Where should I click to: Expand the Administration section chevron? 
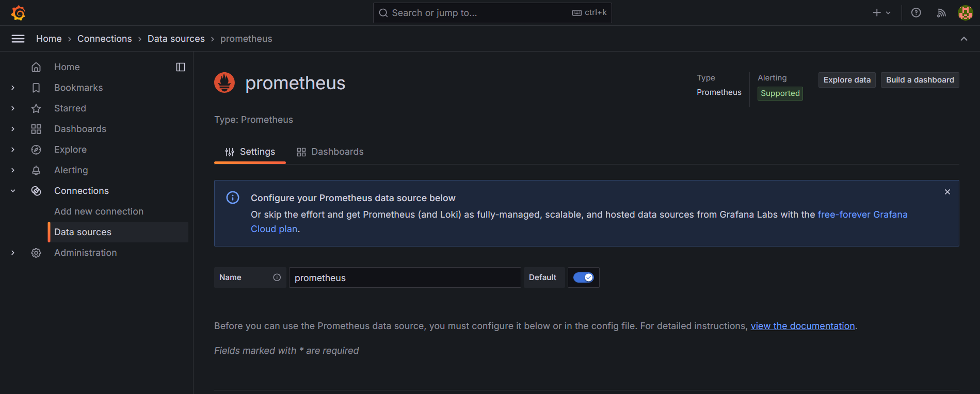[x=13, y=253]
